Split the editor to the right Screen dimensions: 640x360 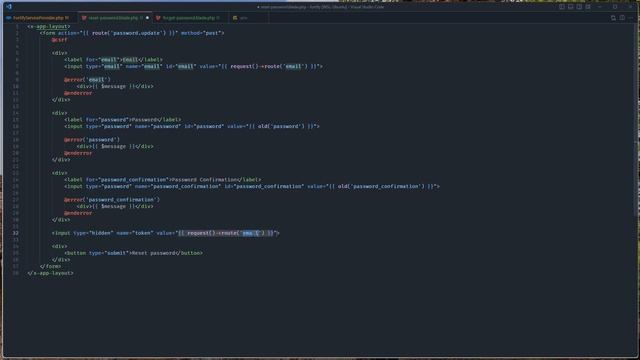[622, 18]
